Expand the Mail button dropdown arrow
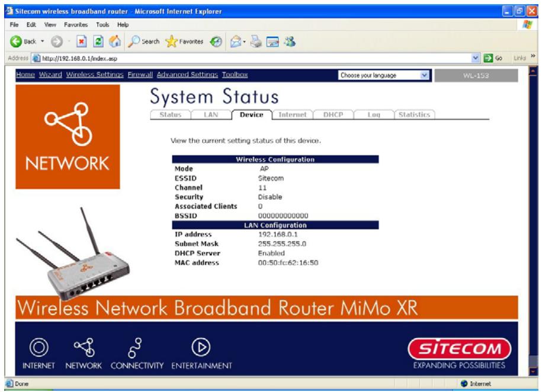The height and width of the screenshot is (392, 542). pyautogui.click(x=245, y=42)
